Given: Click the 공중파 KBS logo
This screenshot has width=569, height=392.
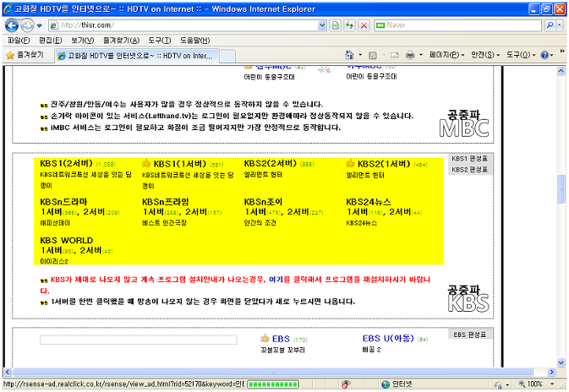Looking at the screenshot, I should [468, 298].
